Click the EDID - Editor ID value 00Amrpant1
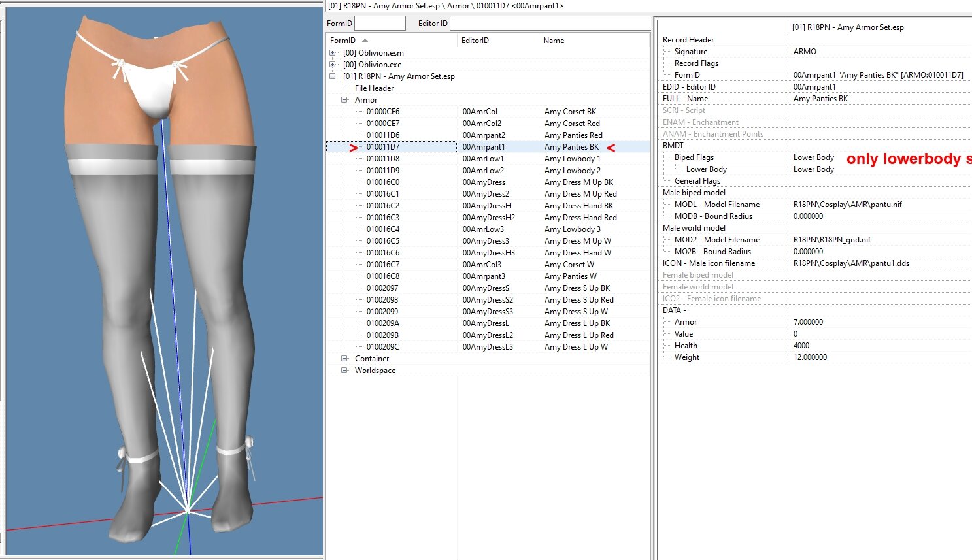This screenshot has height=560, width=972. pos(814,87)
